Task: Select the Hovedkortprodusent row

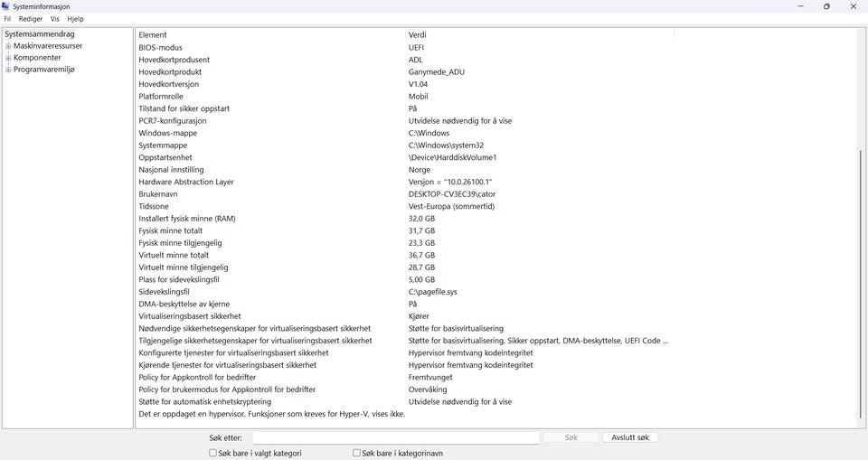Action: (x=403, y=60)
